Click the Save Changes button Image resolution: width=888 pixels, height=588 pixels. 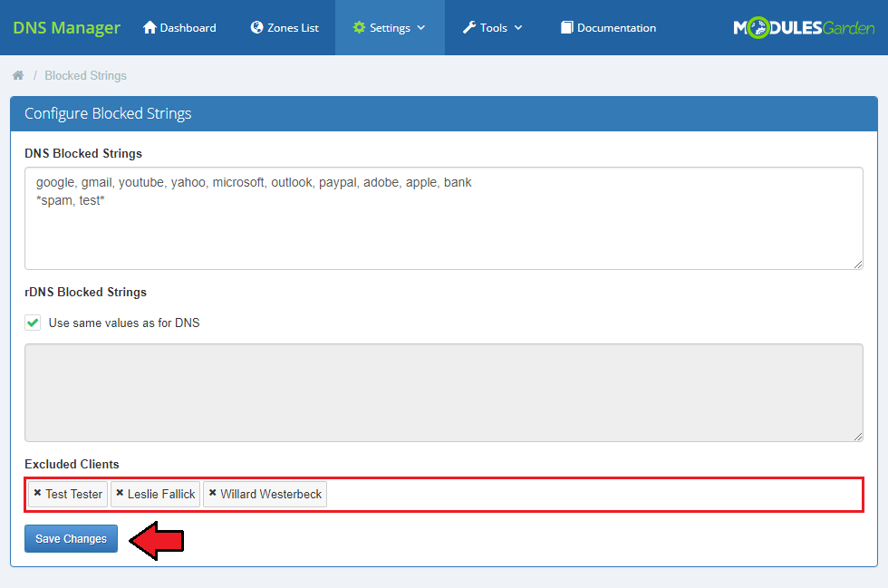tap(71, 538)
